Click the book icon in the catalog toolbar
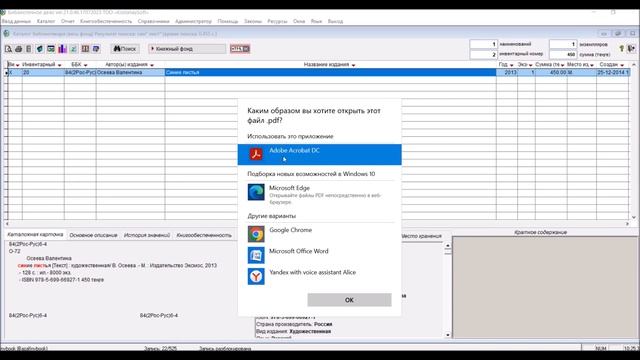Viewport: 640px width, 360px height. click(40, 49)
